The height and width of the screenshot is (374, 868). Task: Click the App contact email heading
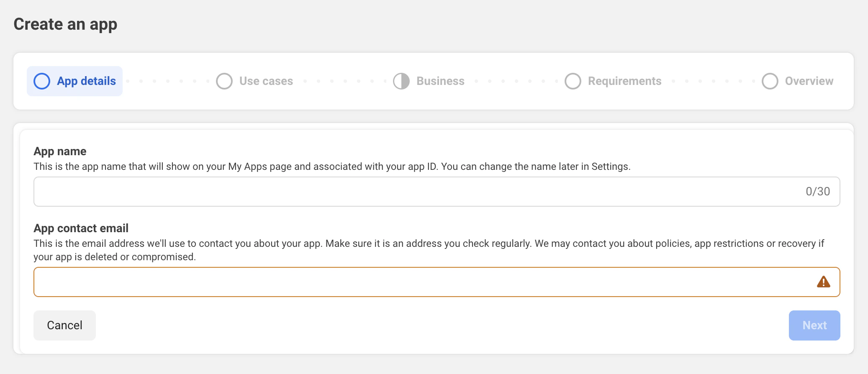tap(81, 228)
